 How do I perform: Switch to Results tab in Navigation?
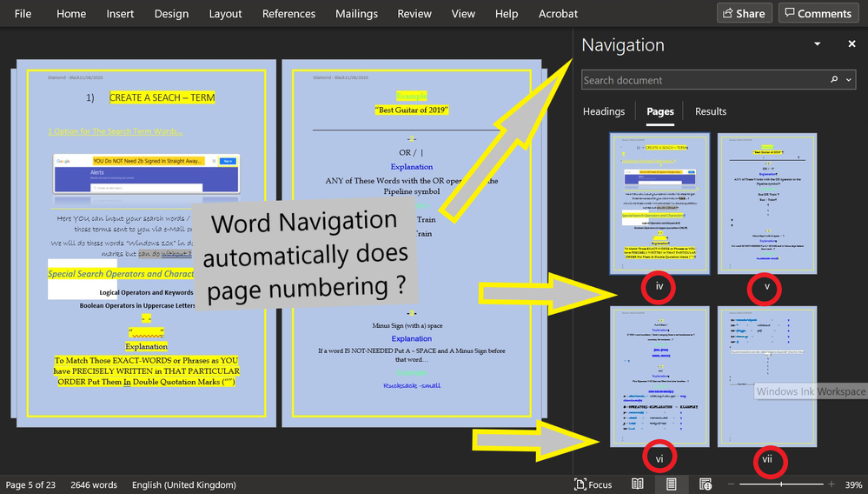pyautogui.click(x=710, y=111)
